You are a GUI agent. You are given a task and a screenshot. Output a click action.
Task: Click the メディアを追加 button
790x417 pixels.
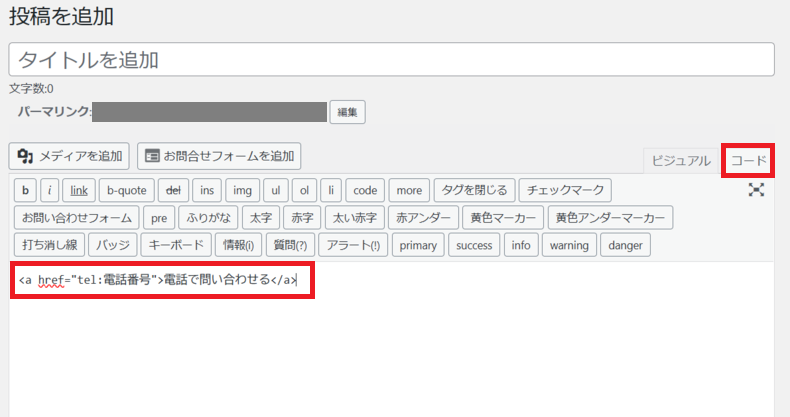pyautogui.click(x=69, y=156)
